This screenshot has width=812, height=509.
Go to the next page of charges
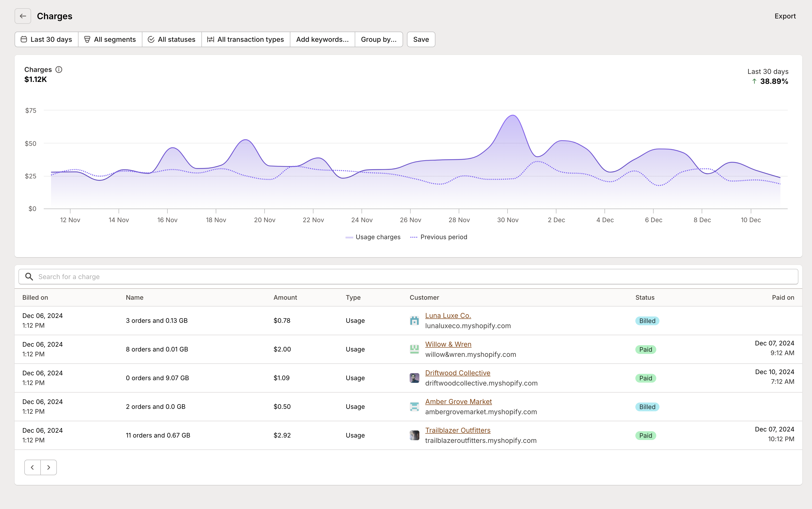point(48,467)
